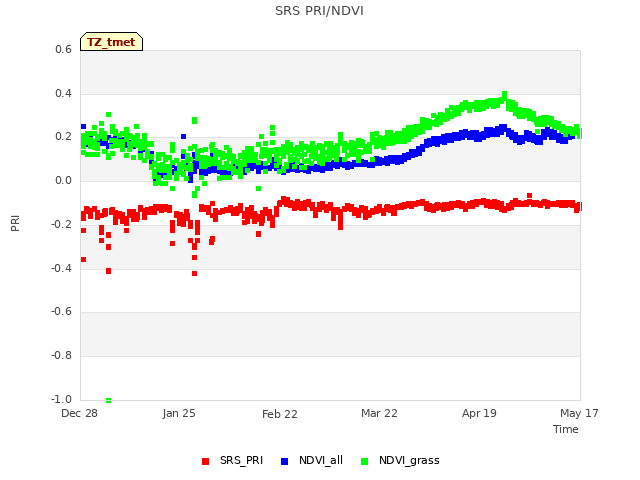The height and width of the screenshot is (480, 640).
Task: Click the Jan 25 x-axis tick label
Action: [x=179, y=413]
